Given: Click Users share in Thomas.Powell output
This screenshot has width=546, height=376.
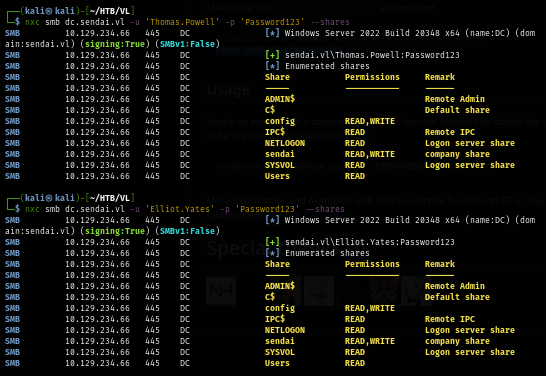Looking at the screenshot, I should pyautogui.click(x=277, y=176).
